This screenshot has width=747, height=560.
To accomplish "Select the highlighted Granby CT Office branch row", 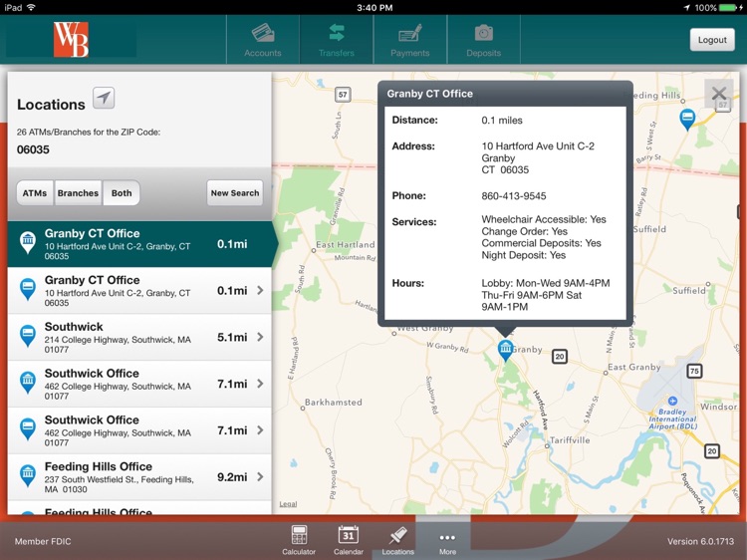I will coord(140,244).
